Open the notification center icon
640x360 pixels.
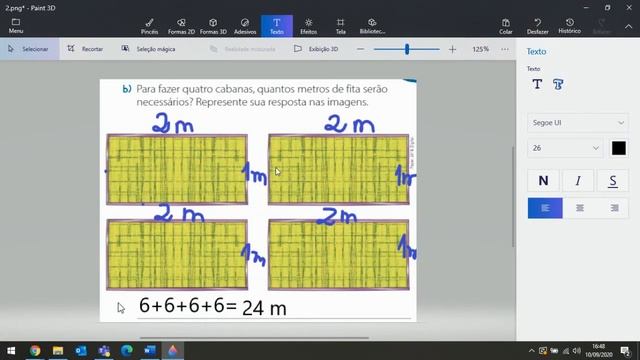625,351
